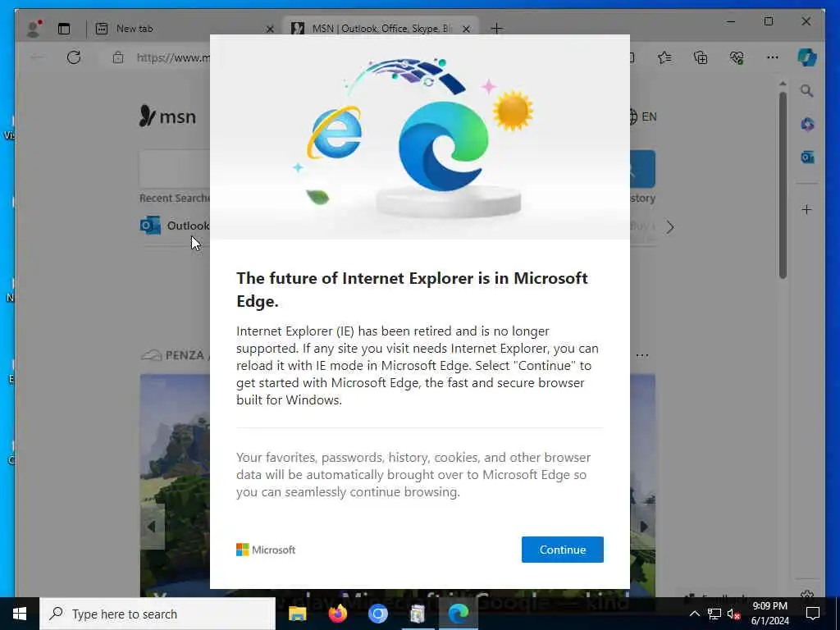View site information lock icon
This screenshot has height=630, width=840.
[x=118, y=57]
